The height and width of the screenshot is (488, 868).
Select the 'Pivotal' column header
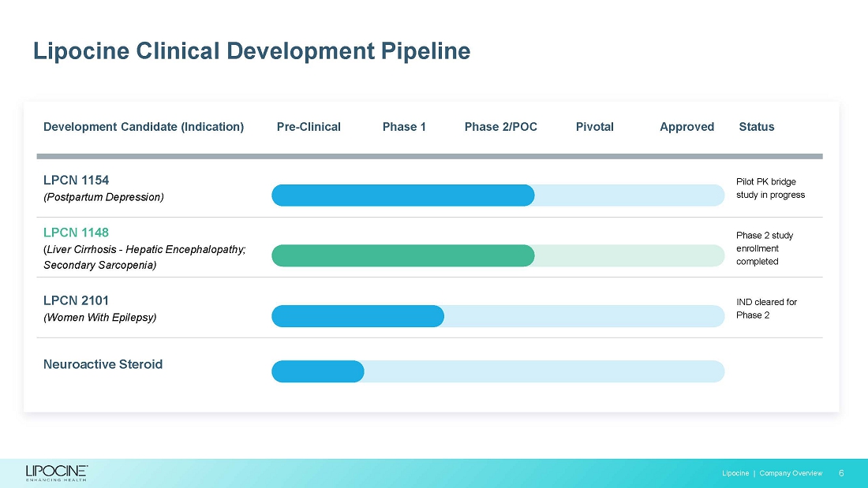594,127
